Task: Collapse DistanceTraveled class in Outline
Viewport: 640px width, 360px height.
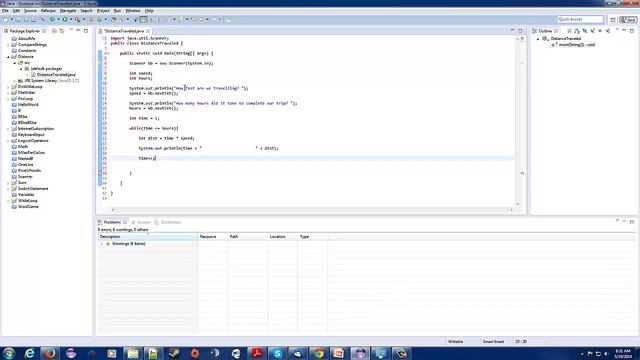Action: tap(538, 39)
